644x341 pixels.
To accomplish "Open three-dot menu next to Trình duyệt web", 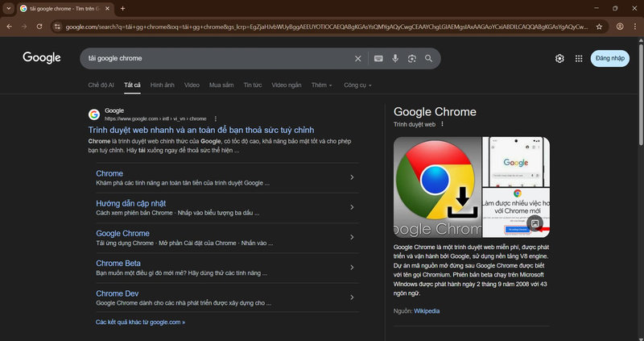I will pos(442,124).
